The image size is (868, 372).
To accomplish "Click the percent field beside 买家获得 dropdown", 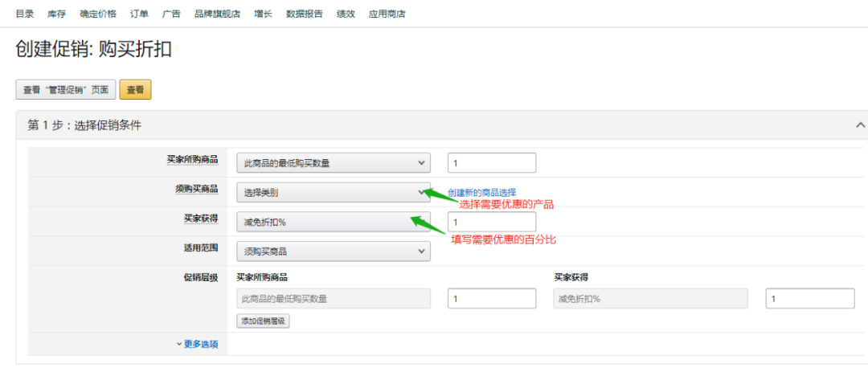I will [492, 222].
